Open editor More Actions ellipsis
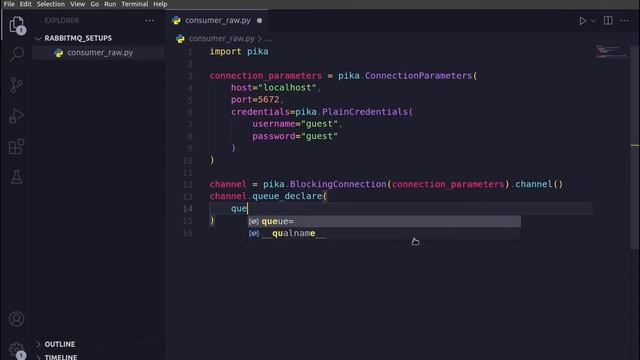The image size is (640, 360). pos(624,20)
